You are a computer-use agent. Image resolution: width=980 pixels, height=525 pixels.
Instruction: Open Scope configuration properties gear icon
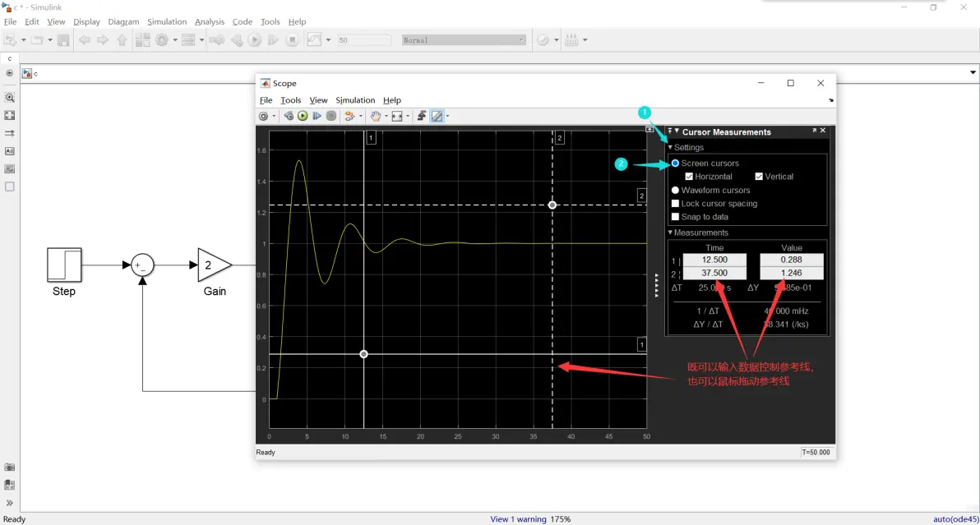point(264,116)
